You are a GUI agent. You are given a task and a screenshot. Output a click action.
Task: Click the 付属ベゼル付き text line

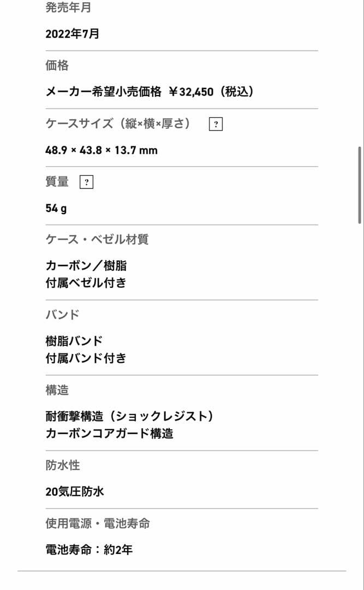[86, 282]
